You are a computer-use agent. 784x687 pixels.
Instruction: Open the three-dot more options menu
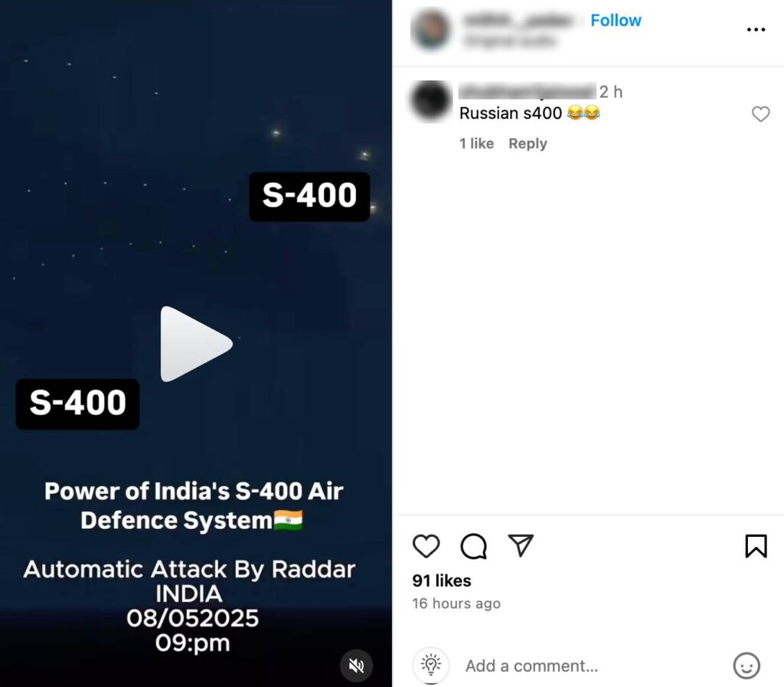(756, 30)
